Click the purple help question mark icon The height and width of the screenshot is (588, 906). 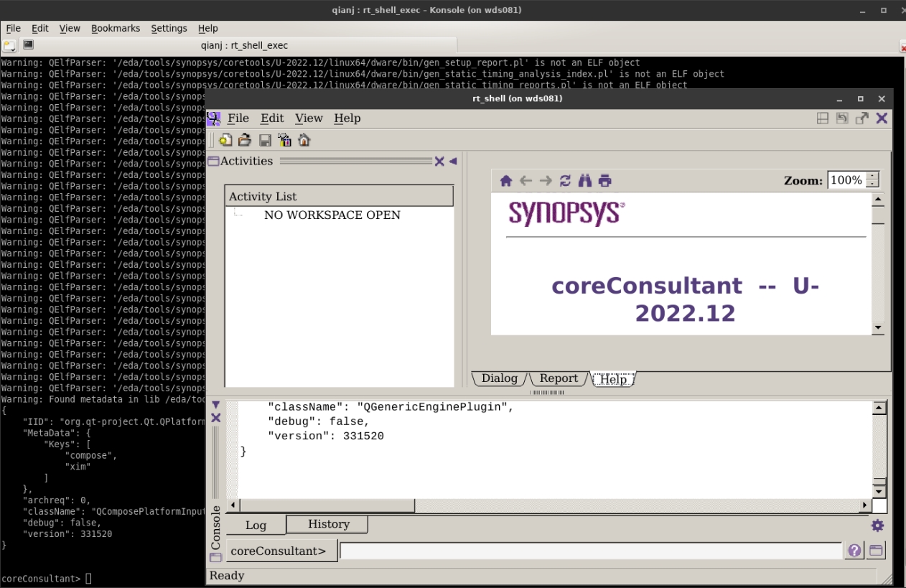(x=854, y=551)
